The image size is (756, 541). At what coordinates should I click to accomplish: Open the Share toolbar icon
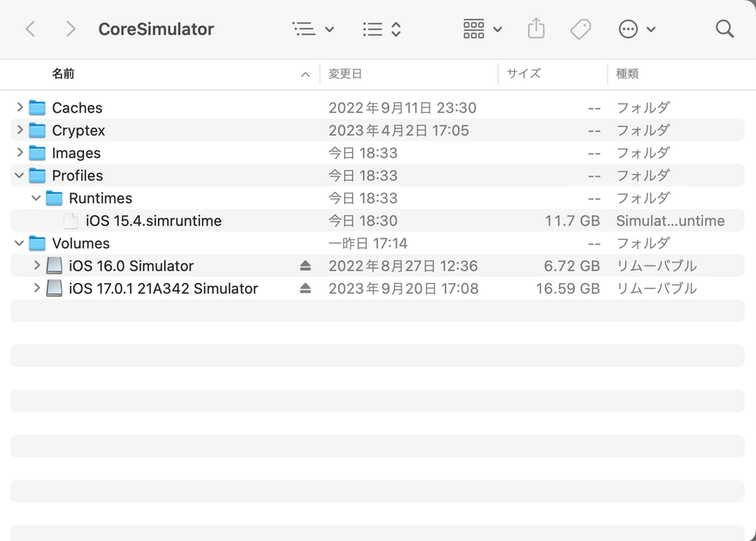pos(535,29)
